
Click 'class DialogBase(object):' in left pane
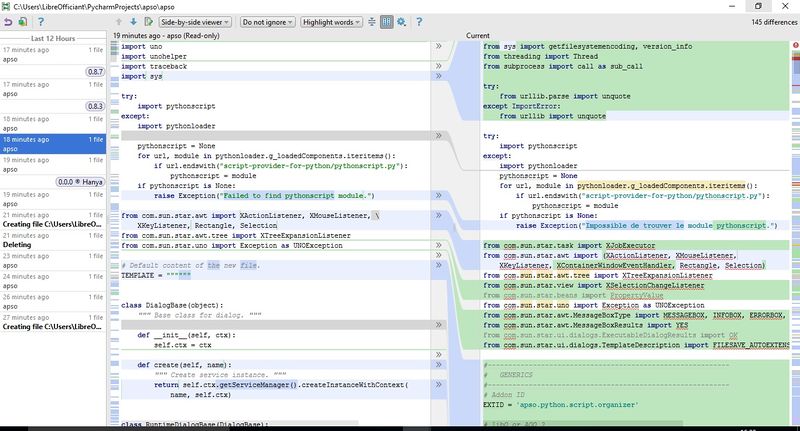[172, 305]
